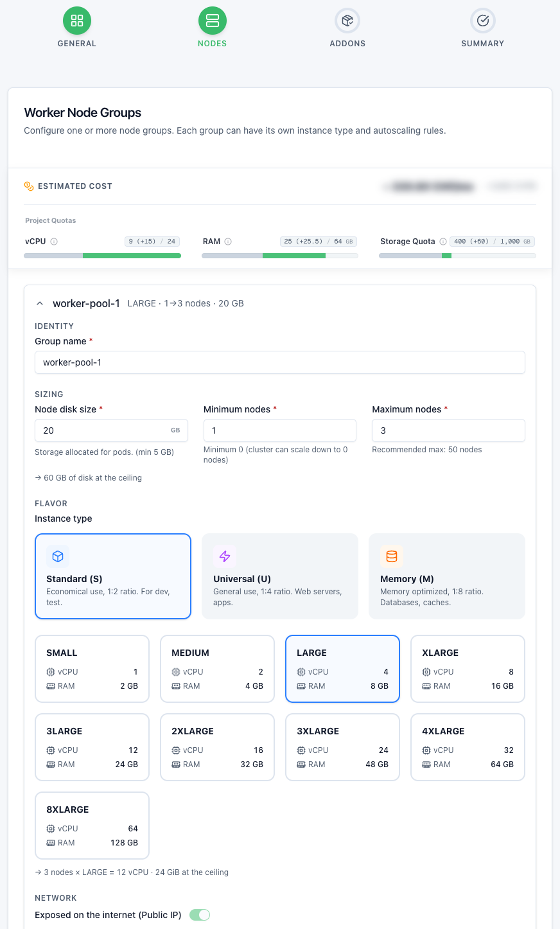560x929 pixels.
Task: Click 'Storage allocated for pods' hint
Action: tap(105, 452)
